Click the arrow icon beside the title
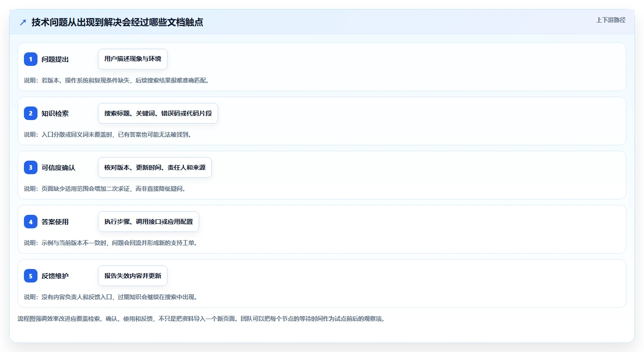Image resolution: width=644 pixels, height=352 pixels. pos(23,23)
